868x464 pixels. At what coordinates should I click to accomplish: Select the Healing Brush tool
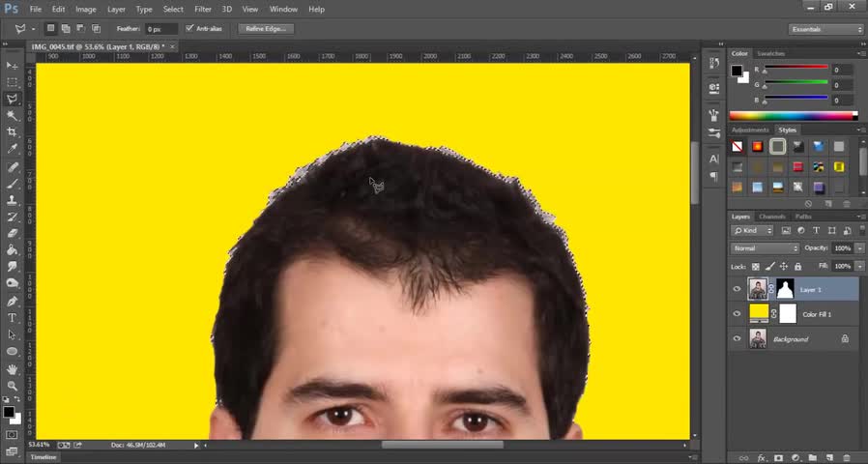coord(12,166)
